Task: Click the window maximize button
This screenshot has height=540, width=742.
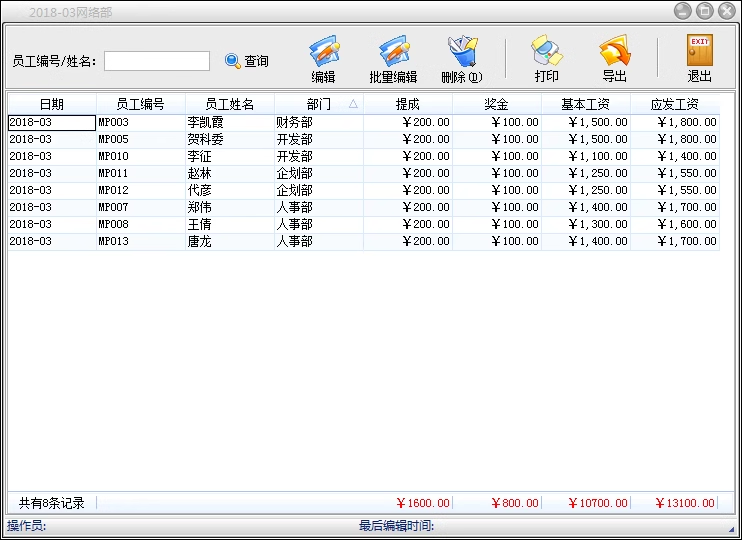Action: click(705, 11)
